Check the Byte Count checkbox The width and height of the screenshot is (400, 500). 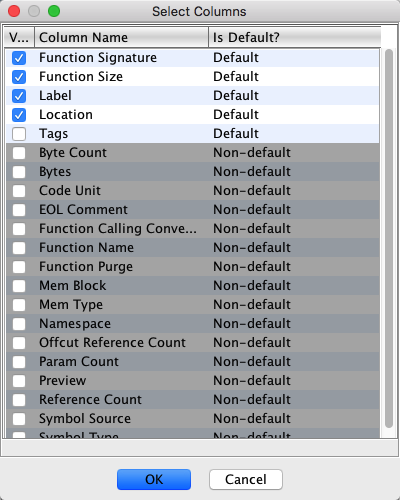(19, 153)
